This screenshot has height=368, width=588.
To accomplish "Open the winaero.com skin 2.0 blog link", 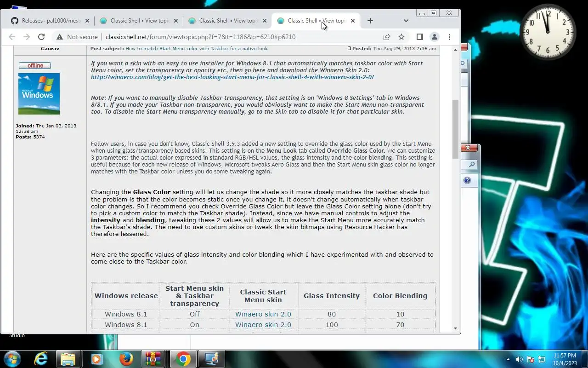I will point(232,77).
